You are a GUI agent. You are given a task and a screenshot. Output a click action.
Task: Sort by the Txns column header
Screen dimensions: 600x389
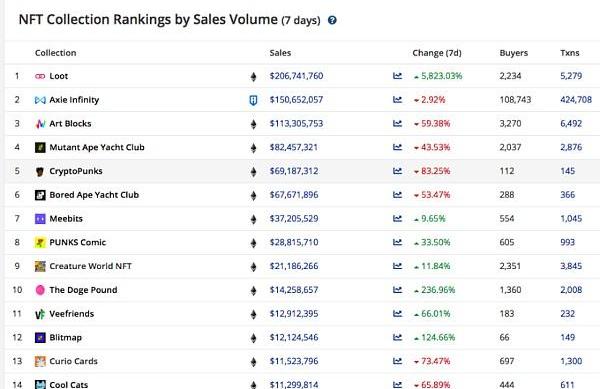click(x=570, y=53)
